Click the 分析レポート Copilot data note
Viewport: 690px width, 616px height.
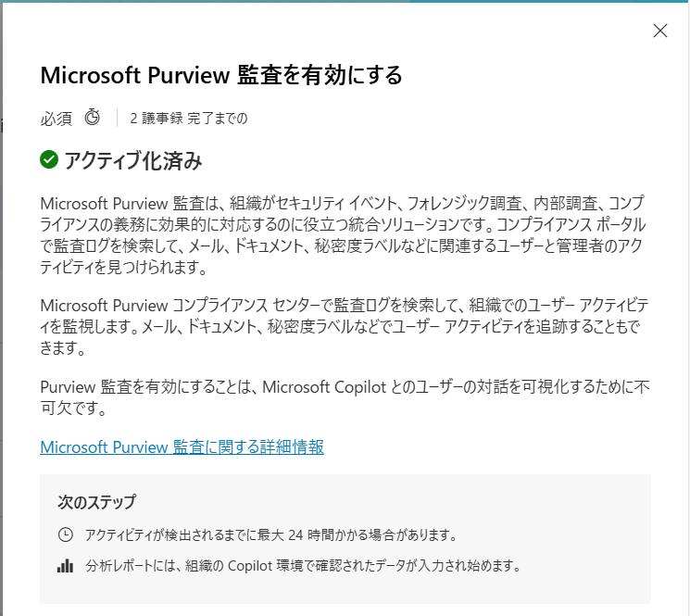tap(303, 565)
